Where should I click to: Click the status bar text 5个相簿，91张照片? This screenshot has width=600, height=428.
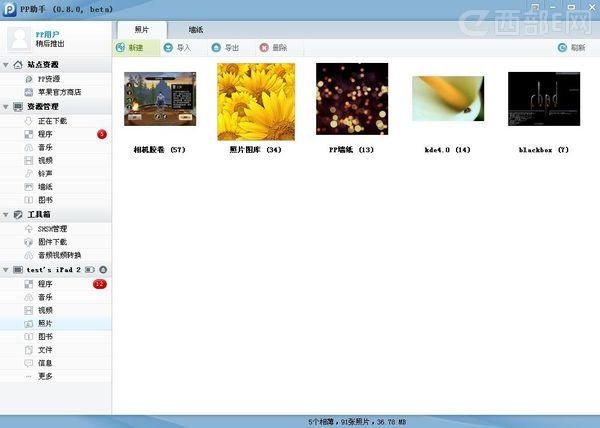point(339,422)
